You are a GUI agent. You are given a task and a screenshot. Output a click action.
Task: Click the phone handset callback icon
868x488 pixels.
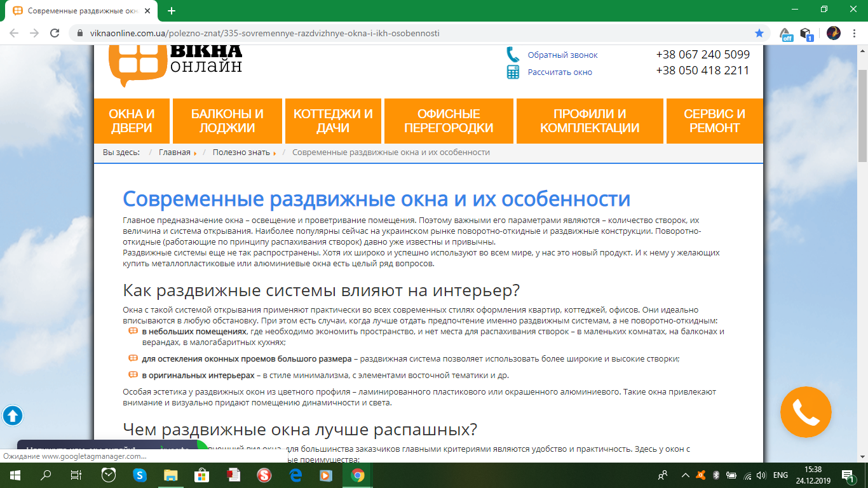513,55
